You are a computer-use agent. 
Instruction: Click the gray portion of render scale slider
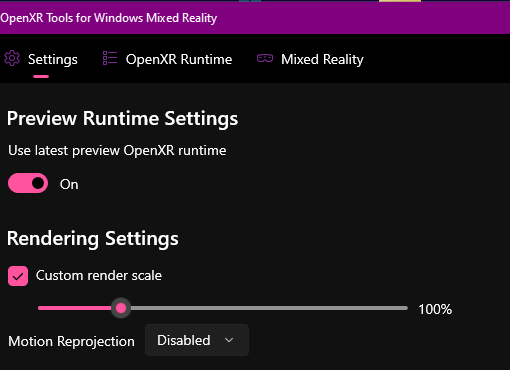click(269, 308)
